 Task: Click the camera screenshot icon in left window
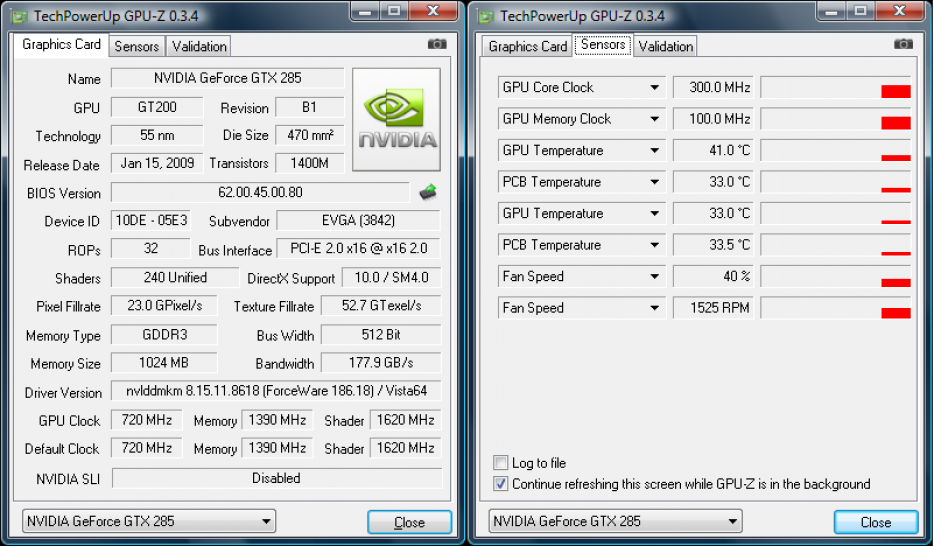pyautogui.click(x=437, y=44)
